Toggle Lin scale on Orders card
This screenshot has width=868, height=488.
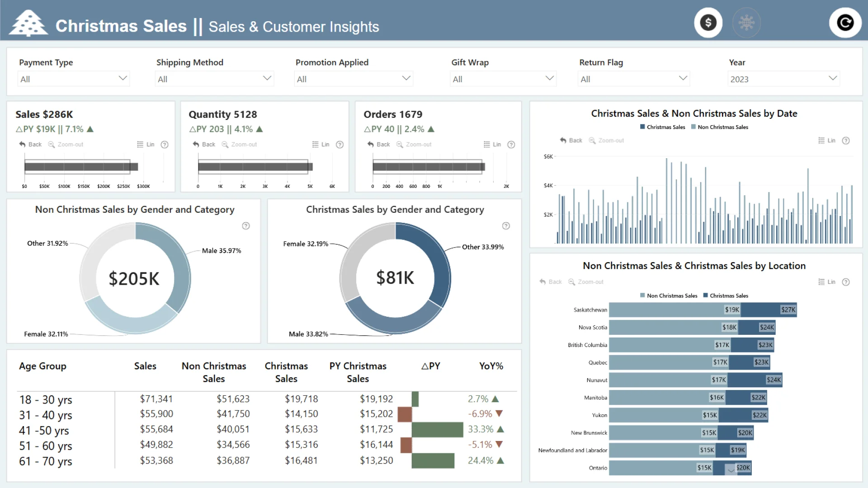(492, 145)
